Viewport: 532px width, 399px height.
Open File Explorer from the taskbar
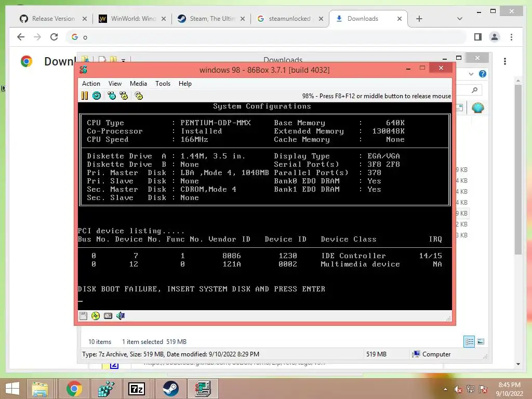pos(40,389)
